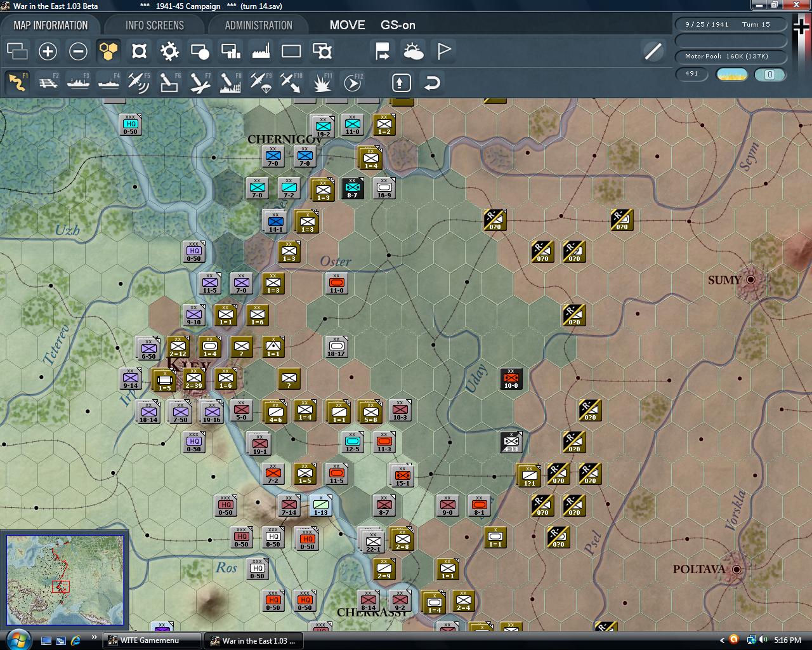This screenshot has width=812, height=650.
Task: Switch to WITE Gamemenu taskbar item
Action: 153,640
